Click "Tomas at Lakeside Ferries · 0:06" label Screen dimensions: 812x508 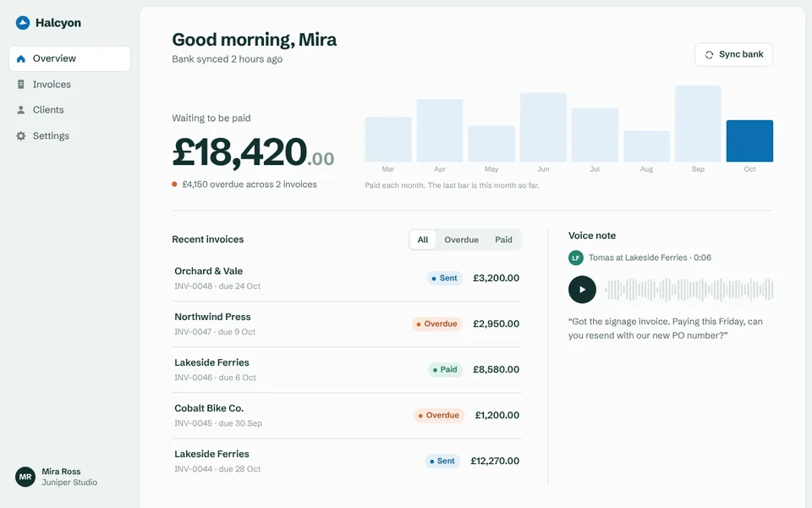point(650,257)
